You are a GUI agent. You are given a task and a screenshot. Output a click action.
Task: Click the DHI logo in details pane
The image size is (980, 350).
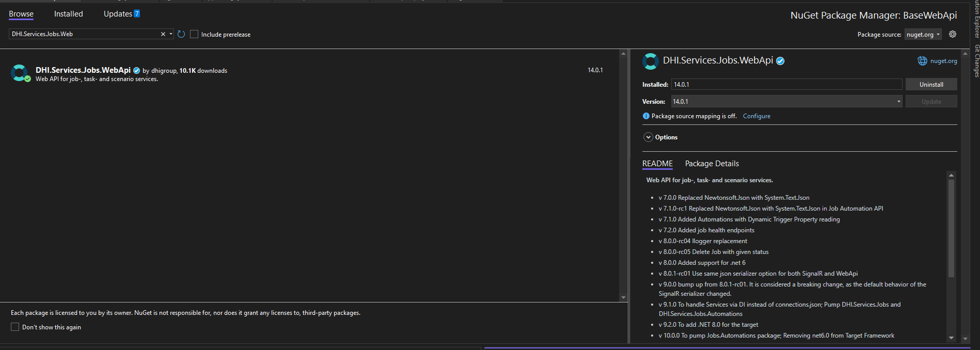pyautogui.click(x=651, y=61)
